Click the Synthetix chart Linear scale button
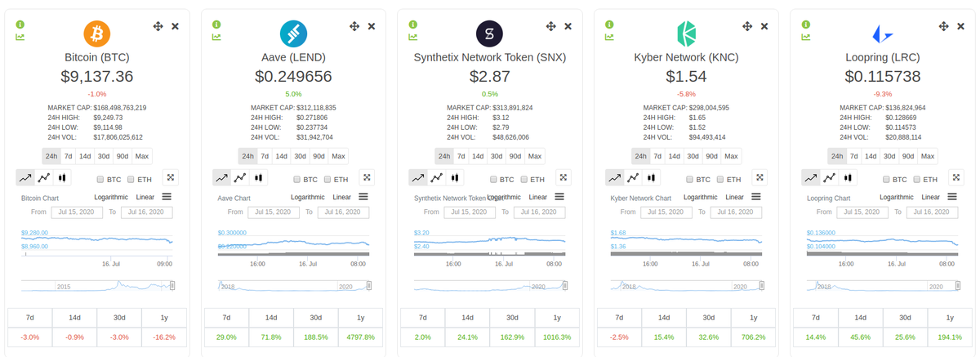The width and height of the screenshot is (980, 357). tap(538, 197)
